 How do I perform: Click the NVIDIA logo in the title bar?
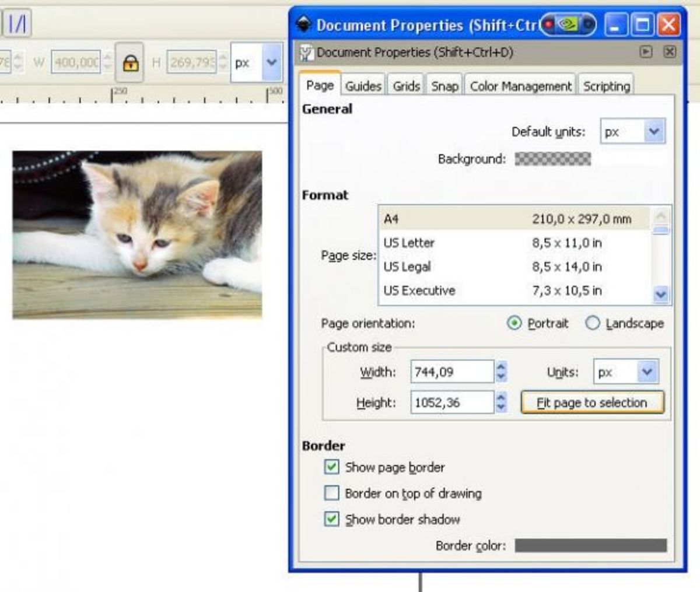(568, 25)
